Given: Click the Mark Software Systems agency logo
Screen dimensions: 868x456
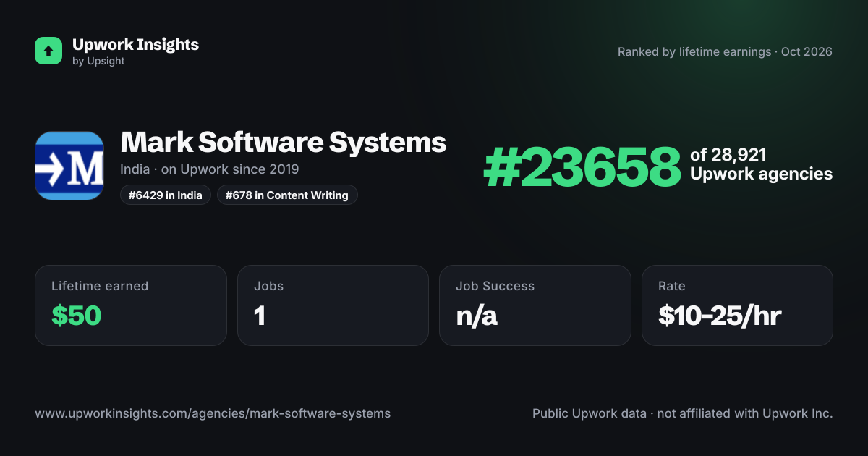Looking at the screenshot, I should [x=69, y=166].
